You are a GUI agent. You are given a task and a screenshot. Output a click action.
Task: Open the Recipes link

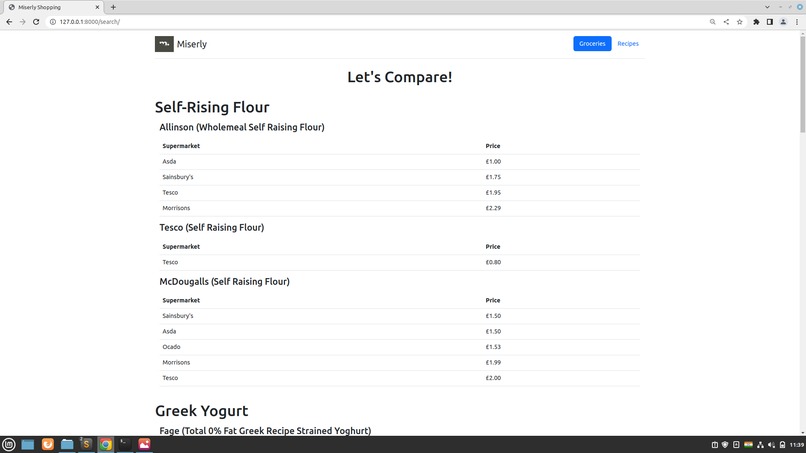[x=628, y=44]
